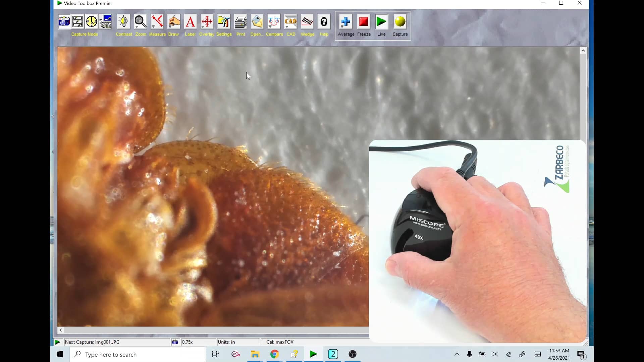
Task: Click the Print icon
Action: (x=240, y=22)
